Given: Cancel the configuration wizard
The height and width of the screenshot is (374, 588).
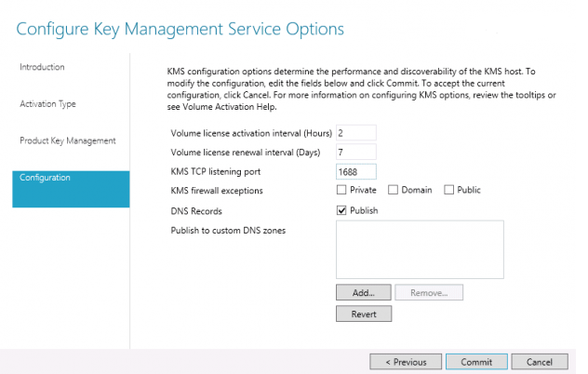Looking at the screenshot, I should 540,362.
